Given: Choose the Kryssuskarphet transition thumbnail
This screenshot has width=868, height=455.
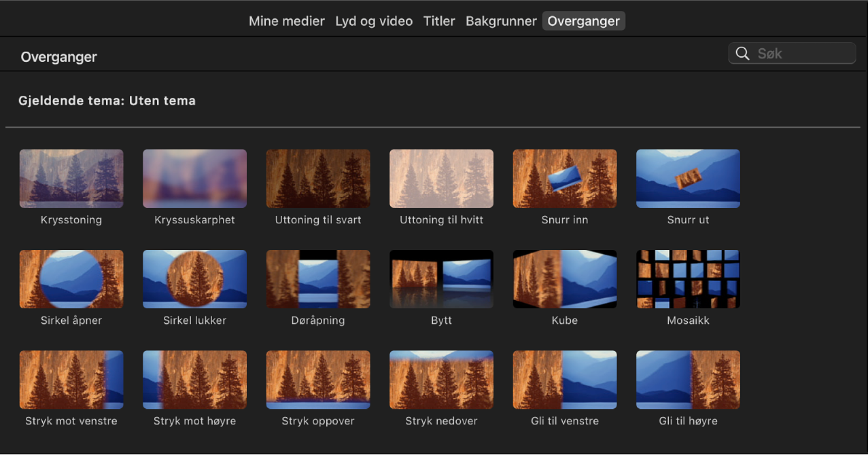Looking at the screenshot, I should coord(194,179).
